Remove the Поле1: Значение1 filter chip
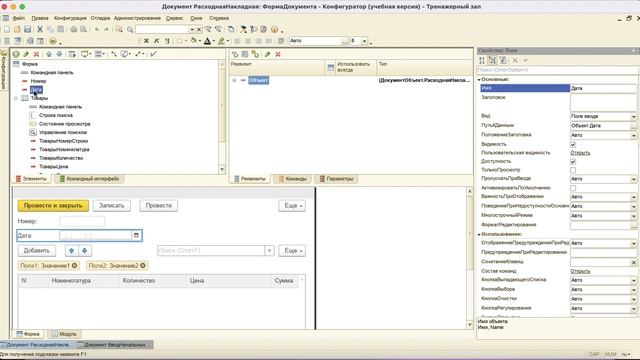This screenshot has width=640, height=360. (x=75, y=266)
